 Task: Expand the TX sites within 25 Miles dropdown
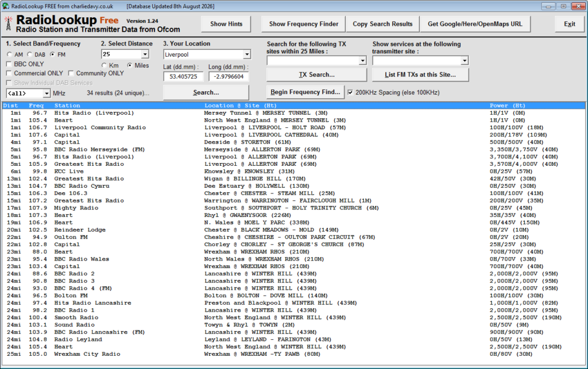click(362, 60)
